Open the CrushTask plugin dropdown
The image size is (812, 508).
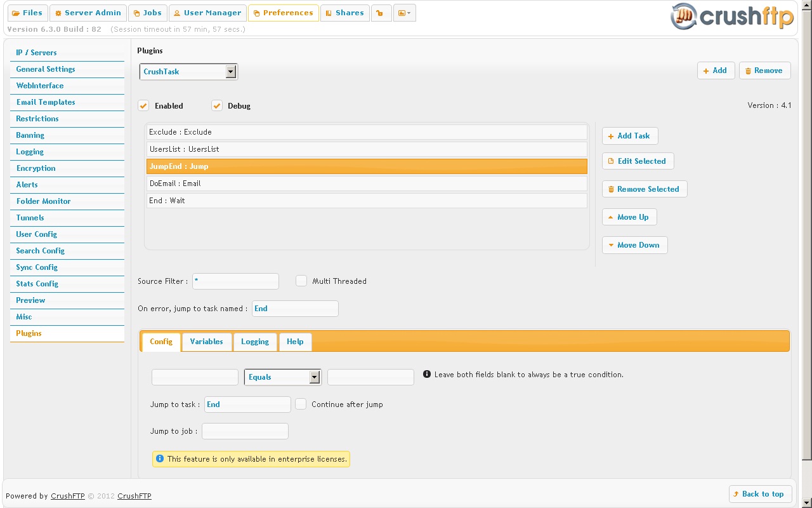tap(188, 72)
